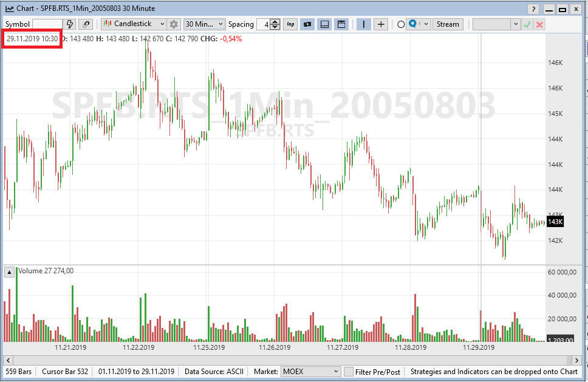Image resolution: width=588 pixels, height=382 pixels.
Task: Click inside the Symbol input field
Action: [x=49, y=24]
